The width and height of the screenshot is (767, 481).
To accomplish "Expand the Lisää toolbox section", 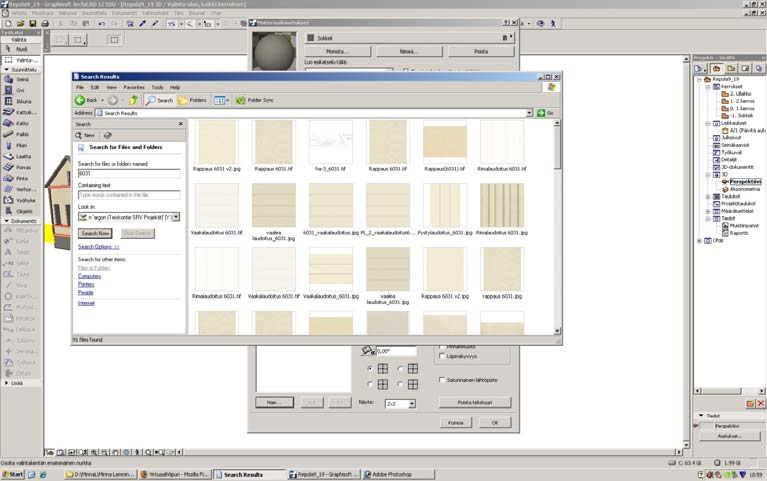I will click(x=6, y=383).
